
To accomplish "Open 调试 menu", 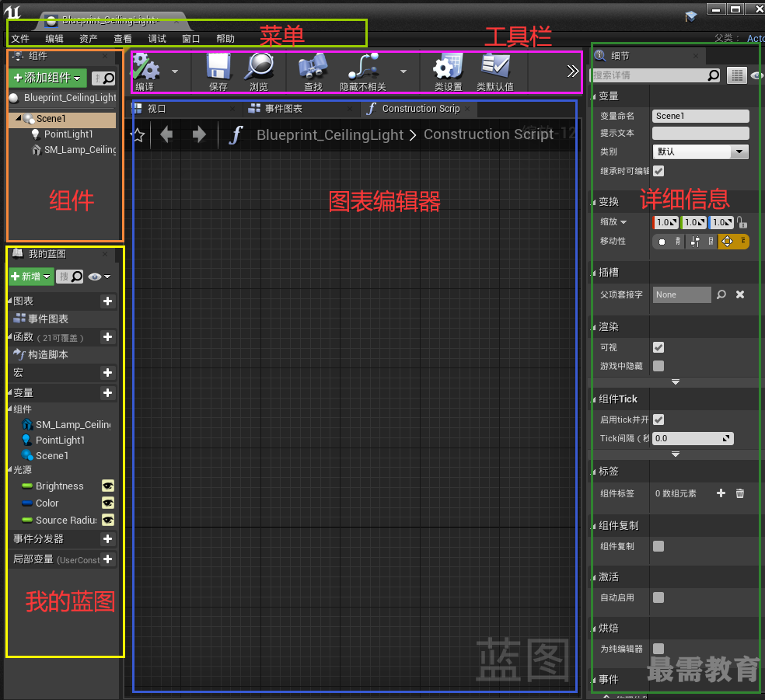I will pyautogui.click(x=156, y=39).
